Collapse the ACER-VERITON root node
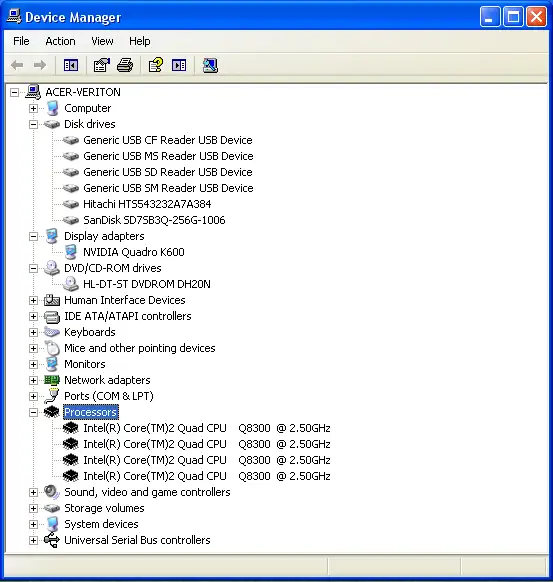553x582 pixels. [x=14, y=92]
